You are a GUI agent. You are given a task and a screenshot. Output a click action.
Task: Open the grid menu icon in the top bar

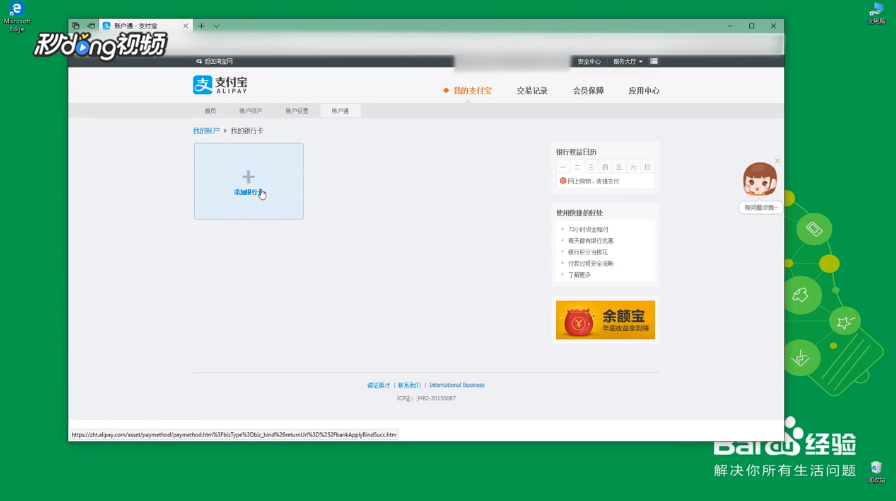pos(654,61)
